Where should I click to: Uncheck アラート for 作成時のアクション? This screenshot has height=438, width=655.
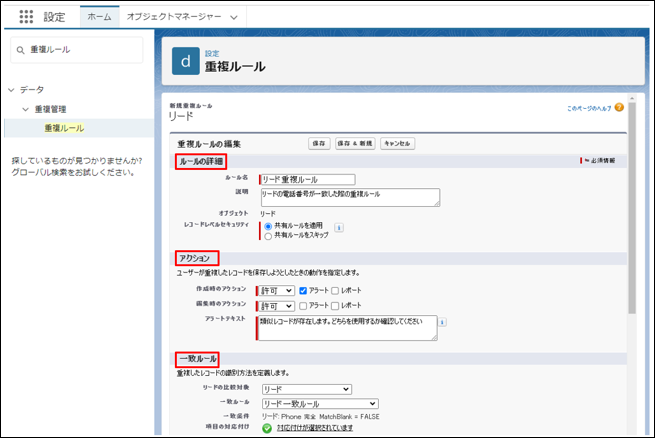click(x=303, y=291)
